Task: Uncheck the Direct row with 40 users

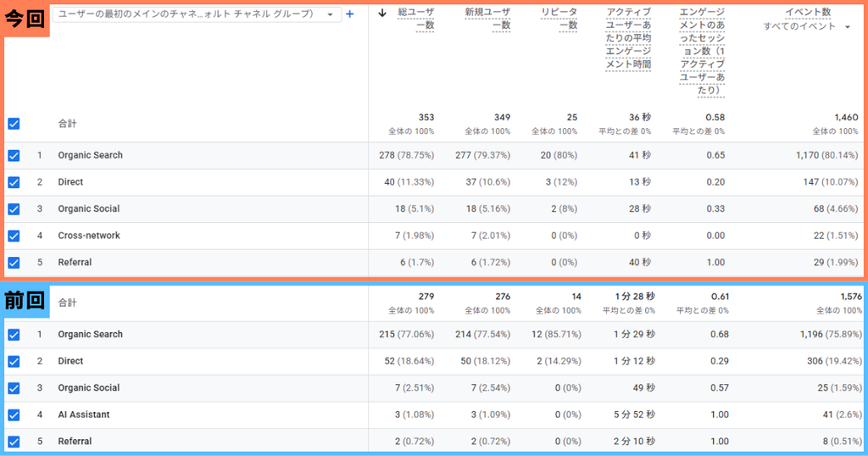Action: click(14, 182)
